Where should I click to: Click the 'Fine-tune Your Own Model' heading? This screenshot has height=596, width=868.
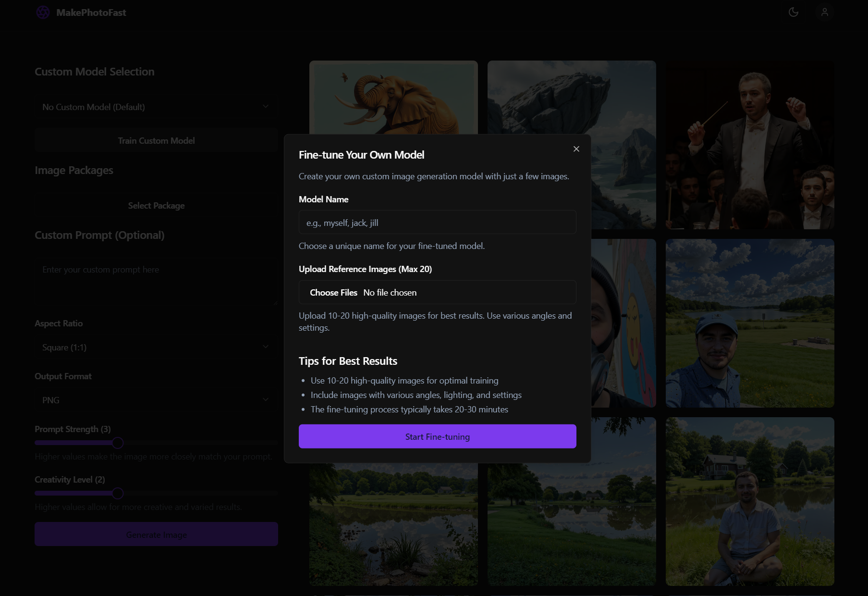pyautogui.click(x=361, y=155)
